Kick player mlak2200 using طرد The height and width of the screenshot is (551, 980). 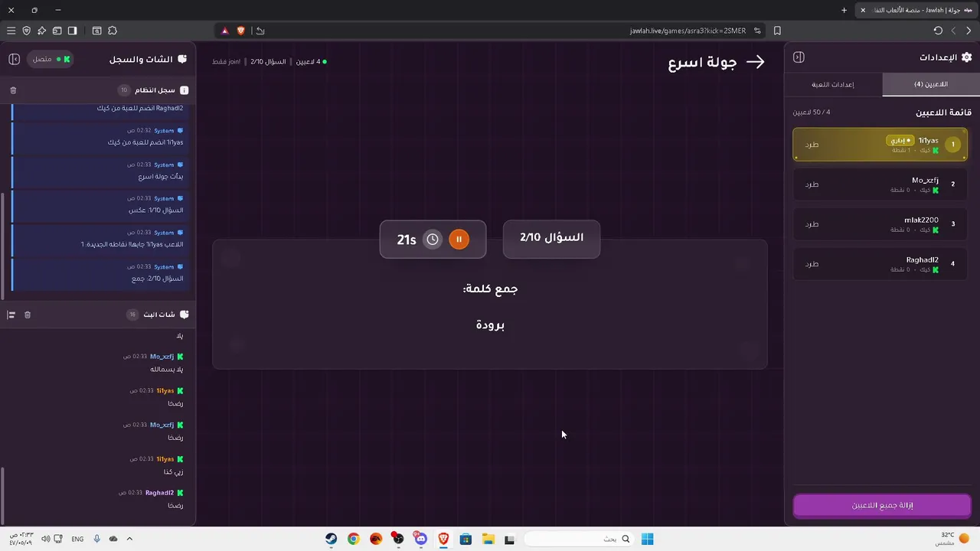point(812,224)
